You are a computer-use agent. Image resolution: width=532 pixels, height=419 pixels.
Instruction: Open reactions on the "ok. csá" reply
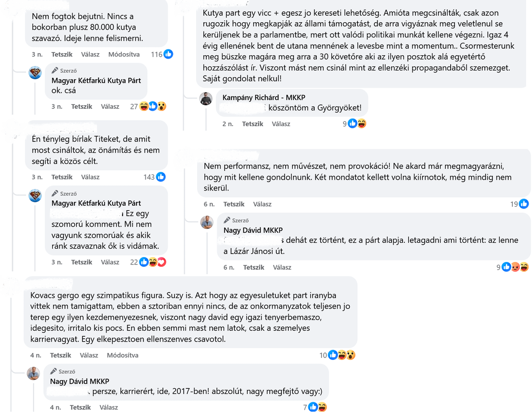tap(153, 106)
